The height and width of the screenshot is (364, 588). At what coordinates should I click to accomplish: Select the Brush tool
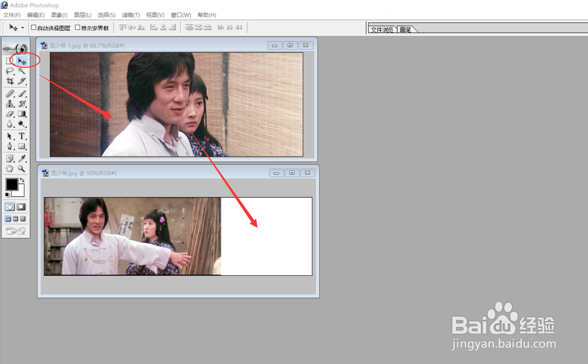tap(22, 94)
